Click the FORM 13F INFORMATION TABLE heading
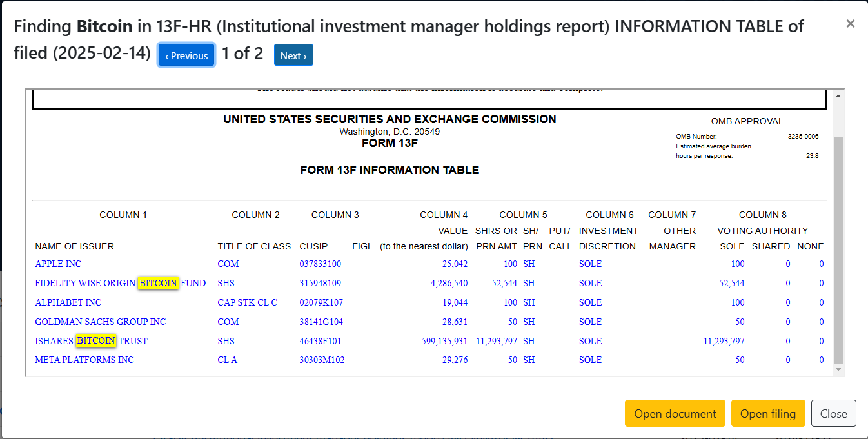 point(390,170)
